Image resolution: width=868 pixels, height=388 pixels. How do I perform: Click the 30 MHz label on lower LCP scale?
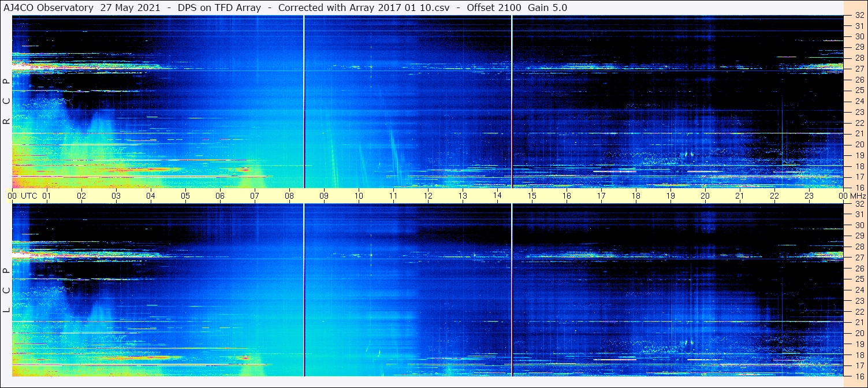click(859, 225)
